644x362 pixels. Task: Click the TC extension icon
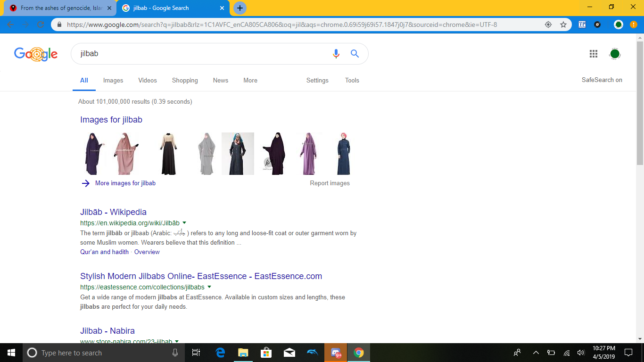[582, 25]
